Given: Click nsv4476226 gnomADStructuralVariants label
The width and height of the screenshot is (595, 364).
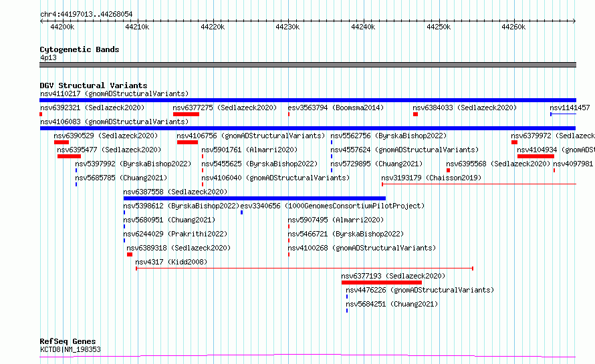Looking at the screenshot, I should [x=420, y=290].
